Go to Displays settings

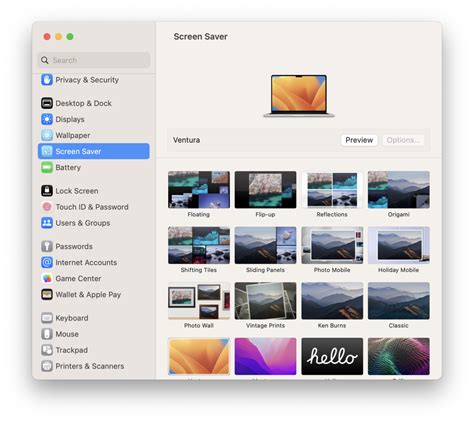[x=70, y=119]
